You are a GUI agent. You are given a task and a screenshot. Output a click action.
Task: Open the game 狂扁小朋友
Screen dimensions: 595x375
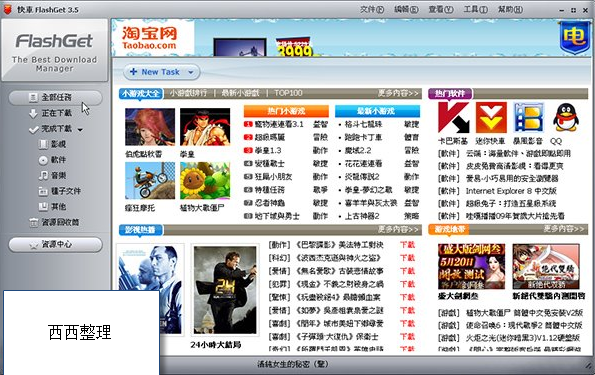(x=273, y=176)
